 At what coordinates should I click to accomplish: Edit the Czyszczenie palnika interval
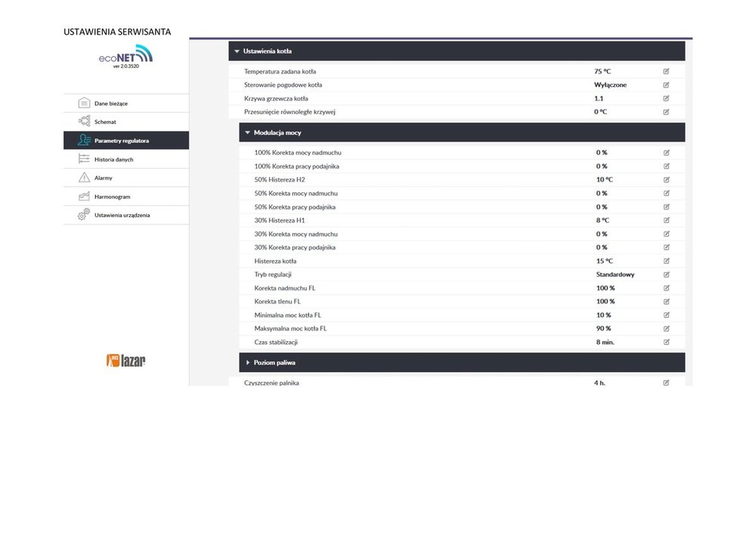(666, 383)
